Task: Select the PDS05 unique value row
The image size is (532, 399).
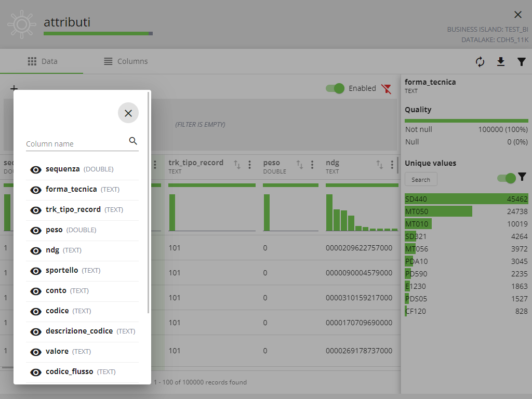Action: (466, 299)
